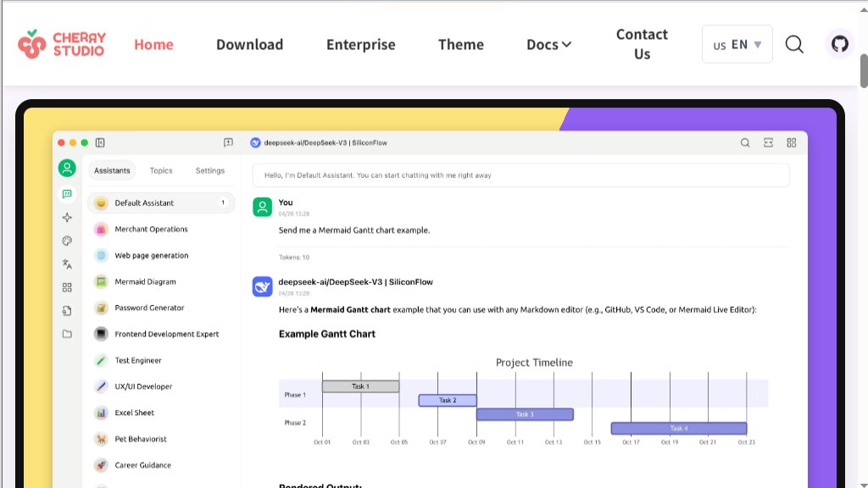Screen dimensions: 868x488
Task: Click the Task 3 bar in Gantt chart
Action: point(525,414)
